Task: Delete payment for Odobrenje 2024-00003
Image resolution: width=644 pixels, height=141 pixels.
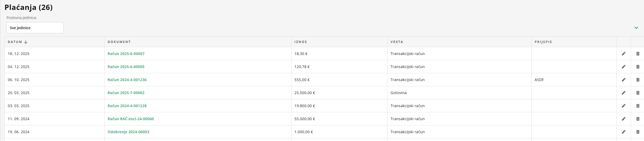Action: (x=638, y=132)
